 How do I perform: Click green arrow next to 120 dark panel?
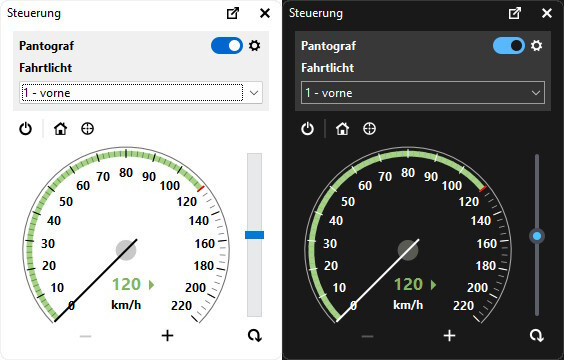coord(433,285)
